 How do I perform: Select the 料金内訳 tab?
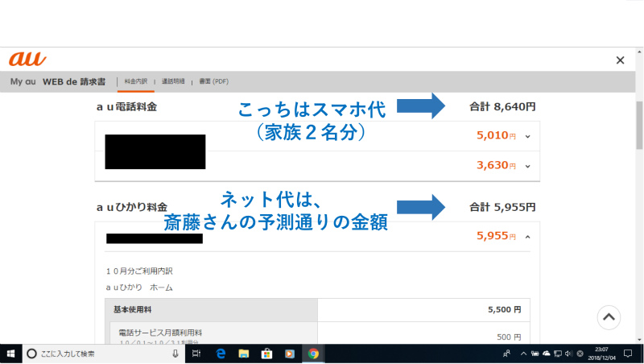pyautogui.click(x=135, y=81)
